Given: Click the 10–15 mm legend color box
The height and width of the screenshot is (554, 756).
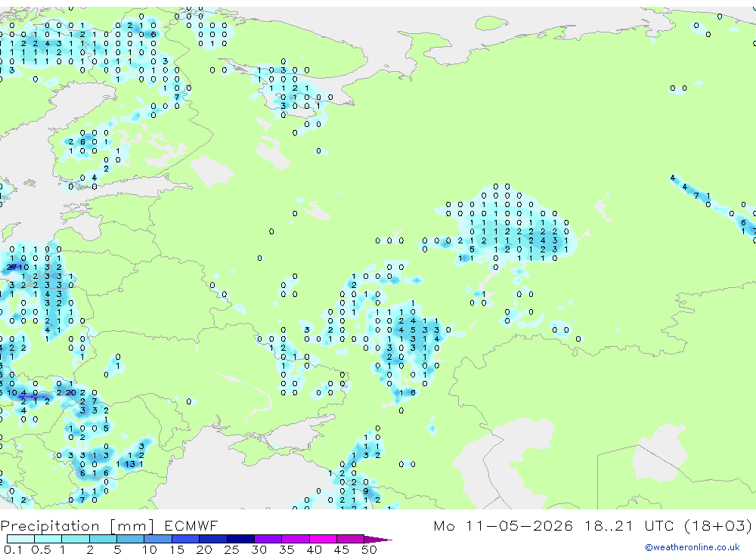Looking at the screenshot, I should tap(158, 539).
